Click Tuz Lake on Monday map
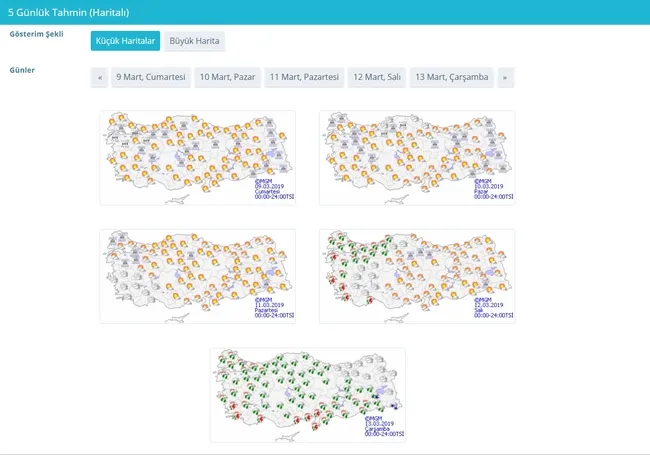Image resolution: width=650 pixels, height=455 pixels. (x=179, y=275)
